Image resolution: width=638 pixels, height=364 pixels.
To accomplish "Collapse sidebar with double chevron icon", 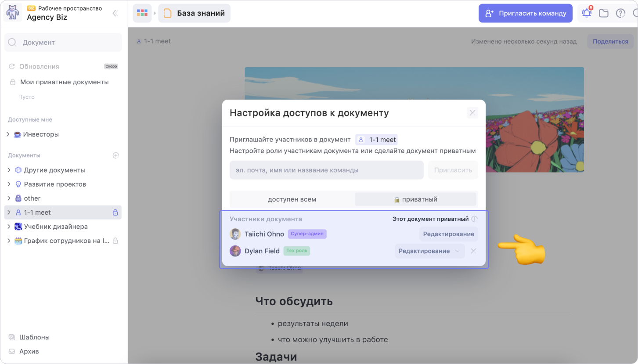I will click(x=115, y=13).
